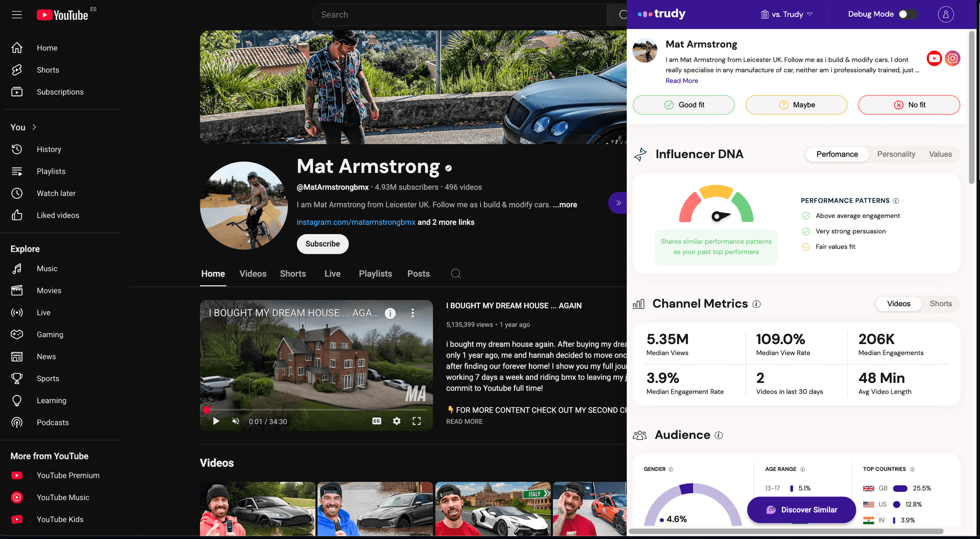Switch to the channel Playlists tab
Viewport: 980px width, 539px height.
pyautogui.click(x=375, y=274)
